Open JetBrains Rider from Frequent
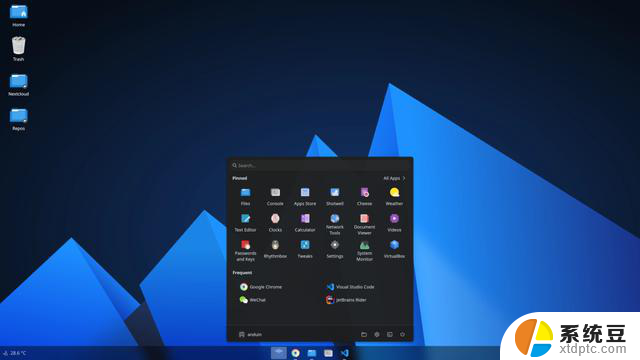This screenshot has height=360, width=640. click(x=346, y=300)
